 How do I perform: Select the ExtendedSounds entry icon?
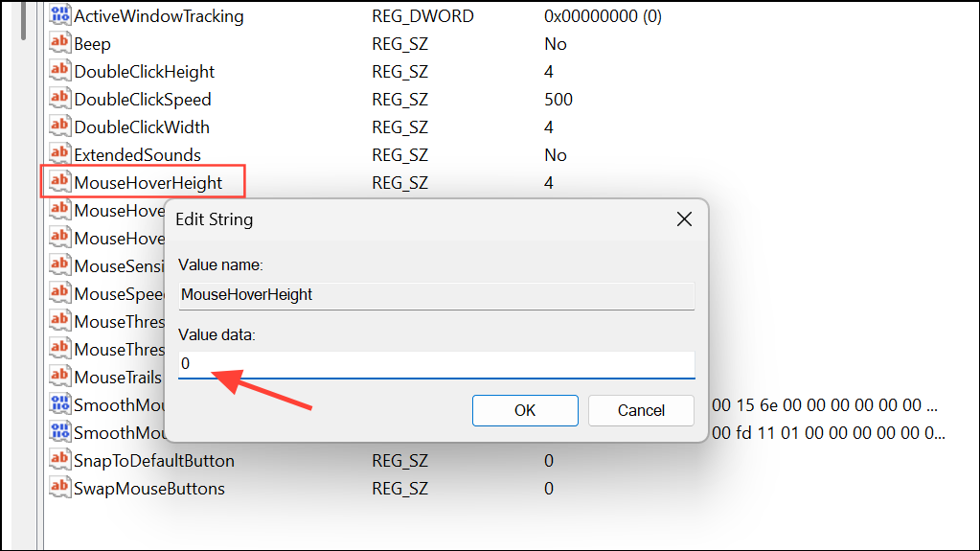(59, 155)
